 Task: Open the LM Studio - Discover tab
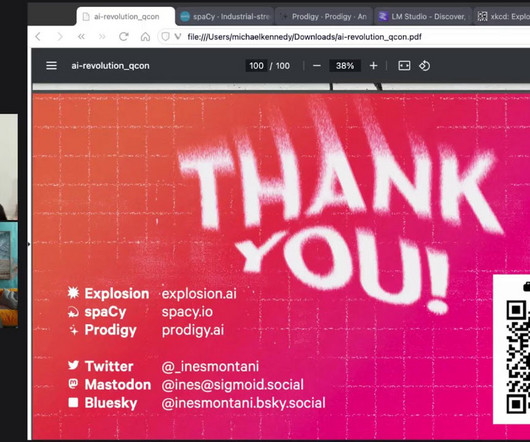(x=423, y=17)
